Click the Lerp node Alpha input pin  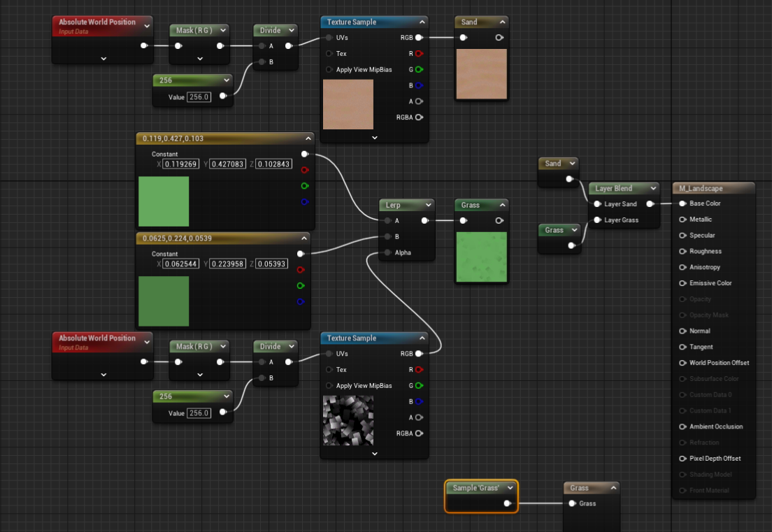[388, 252]
